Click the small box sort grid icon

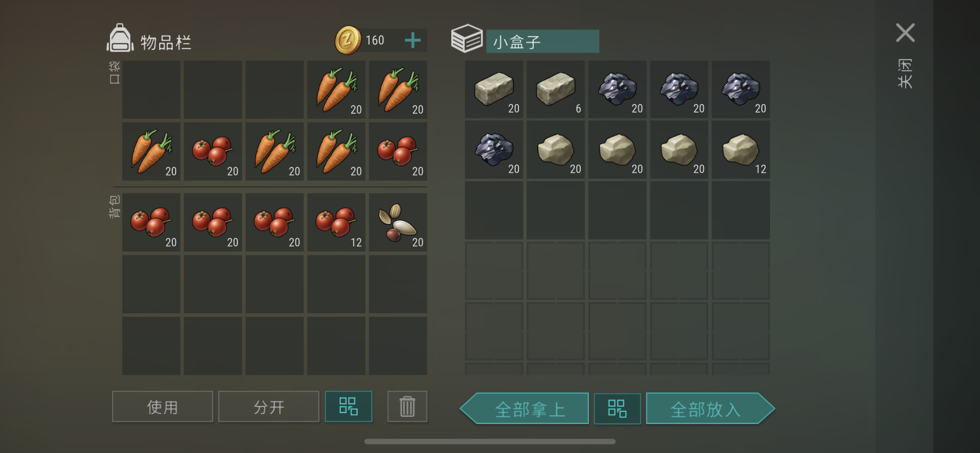[617, 409]
